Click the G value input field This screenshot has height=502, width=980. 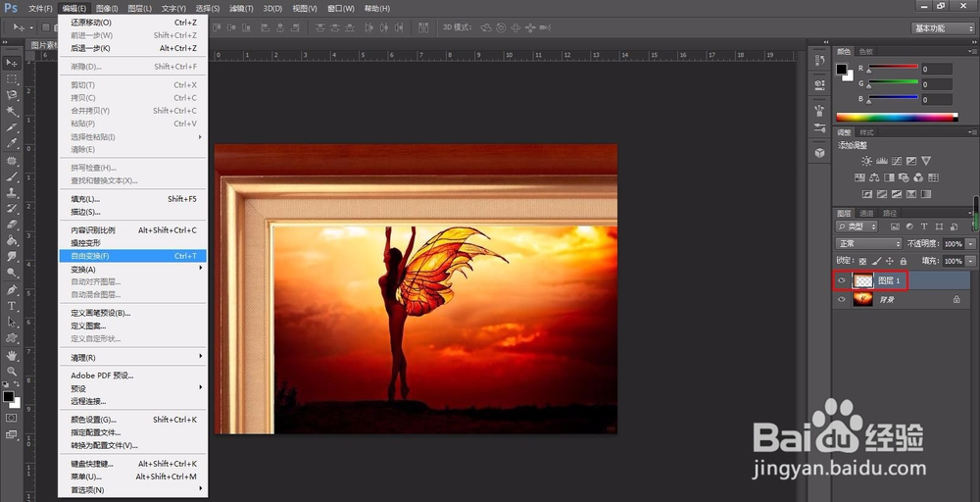coord(936,84)
